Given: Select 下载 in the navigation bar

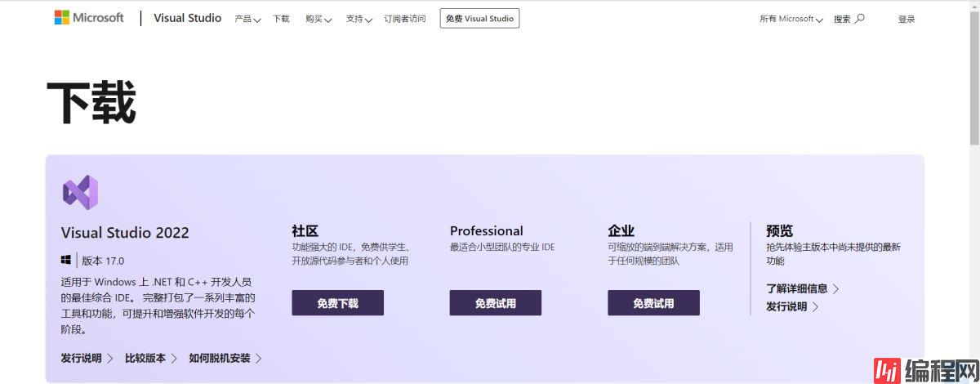Looking at the screenshot, I should pos(281,19).
